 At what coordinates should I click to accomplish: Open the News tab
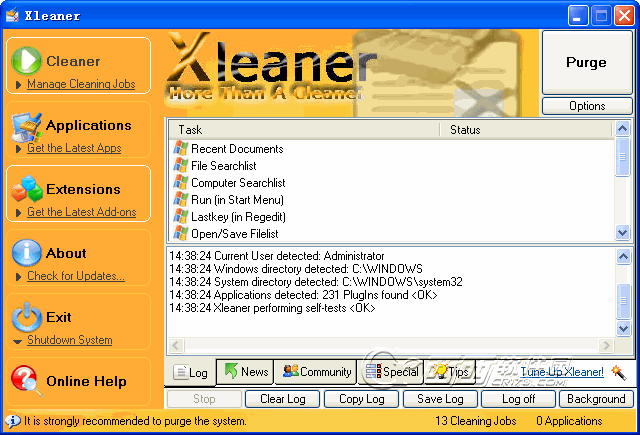(245, 372)
